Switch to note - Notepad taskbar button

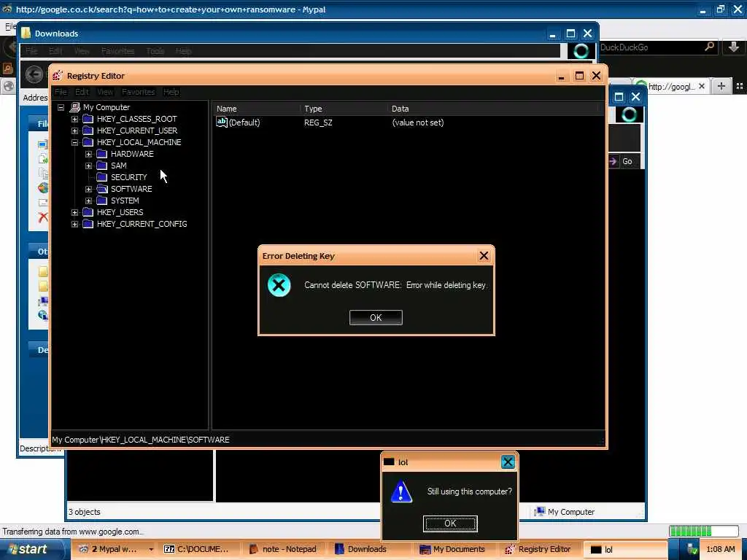(x=283, y=549)
